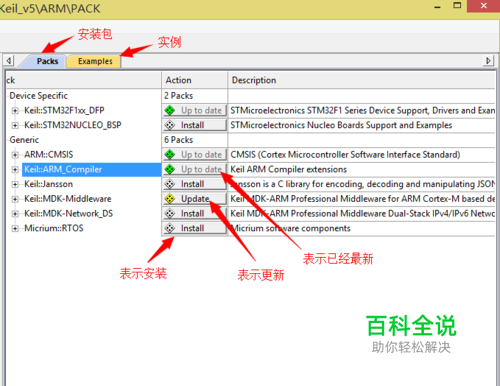
Task: Click the Action column header
Action: [x=195, y=80]
